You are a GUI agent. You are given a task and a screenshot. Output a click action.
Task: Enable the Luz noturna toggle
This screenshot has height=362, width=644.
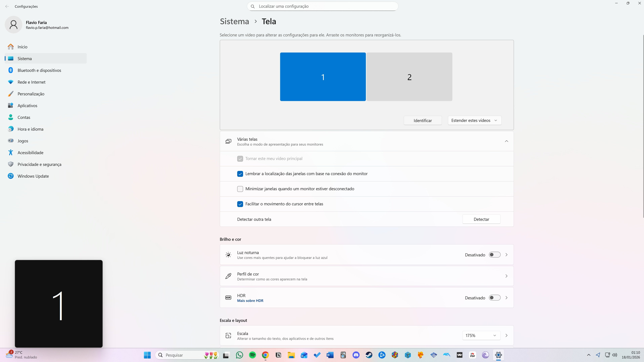tap(495, 255)
